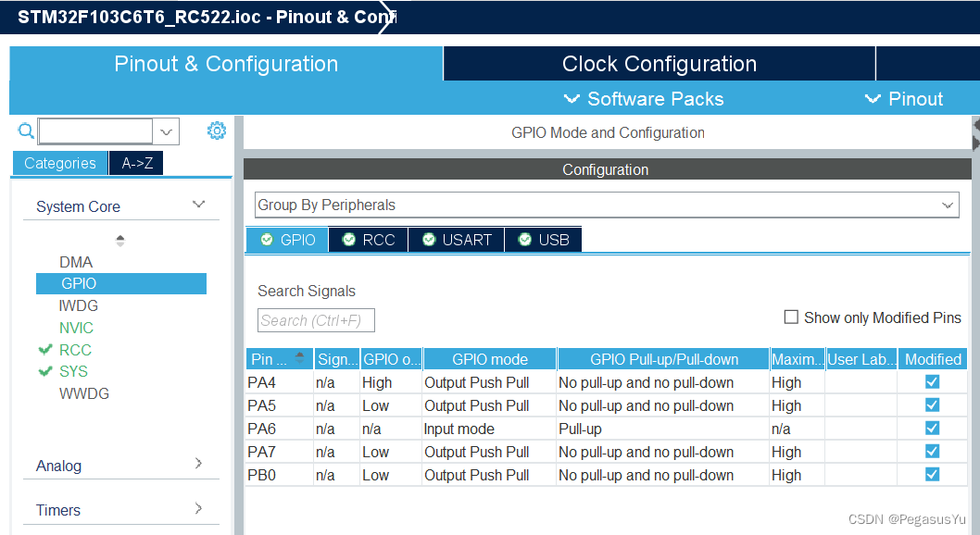Select the PA6 pin row
Image resolution: width=980 pixels, height=535 pixels.
607,429
